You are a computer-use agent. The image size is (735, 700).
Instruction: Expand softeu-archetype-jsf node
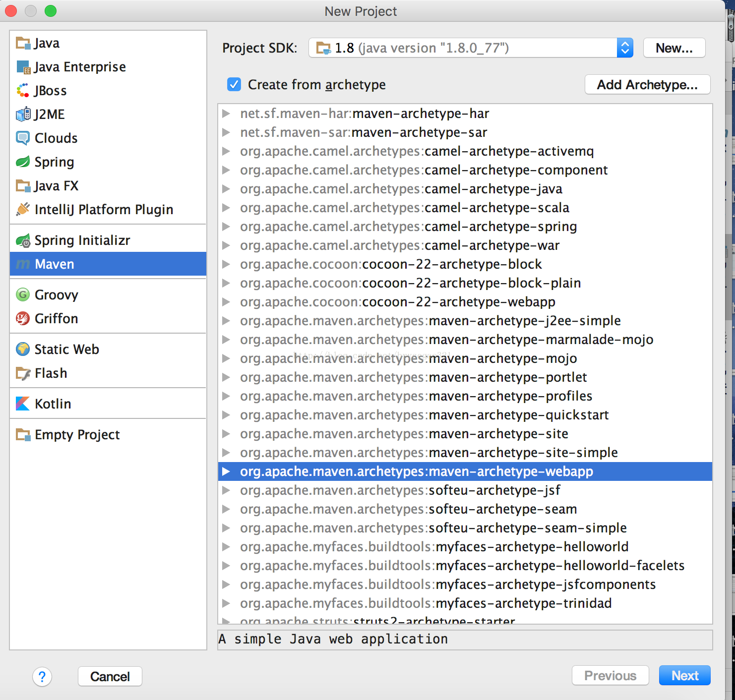pyautogui.click(x=226, y=490)
